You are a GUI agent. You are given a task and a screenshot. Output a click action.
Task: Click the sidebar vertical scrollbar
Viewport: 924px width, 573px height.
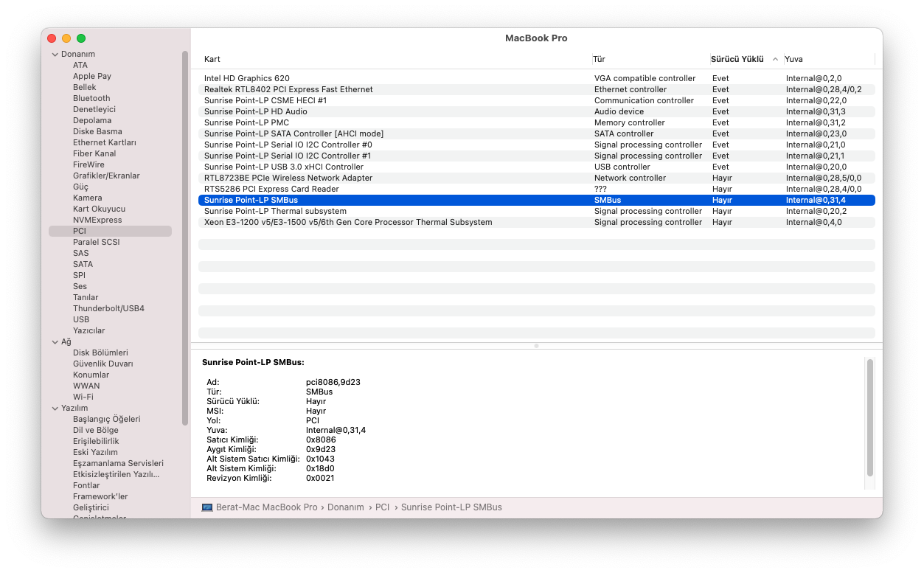click(x=185, y=236)
